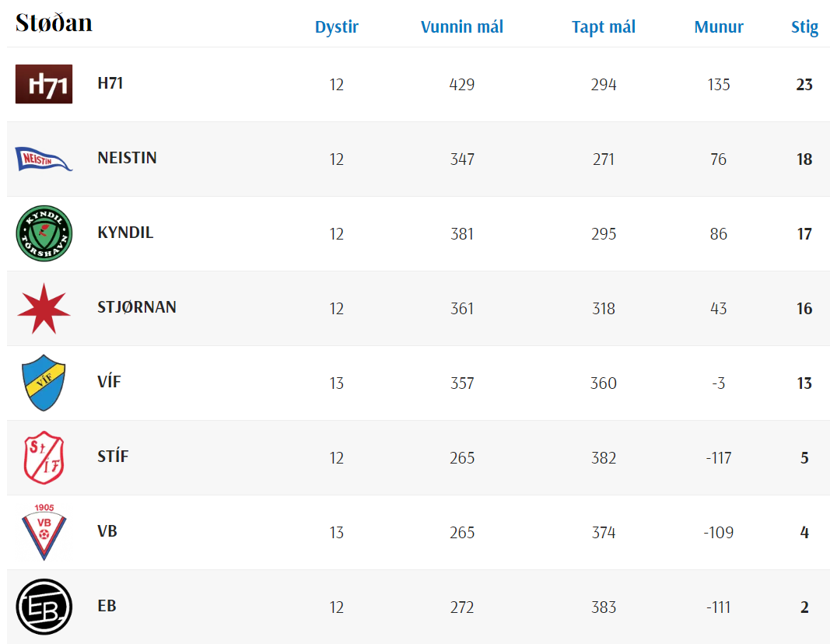The height and width of the screenshot is (644, 830).
Task: Click the STÍF team name
Action: tap(113, 457)
